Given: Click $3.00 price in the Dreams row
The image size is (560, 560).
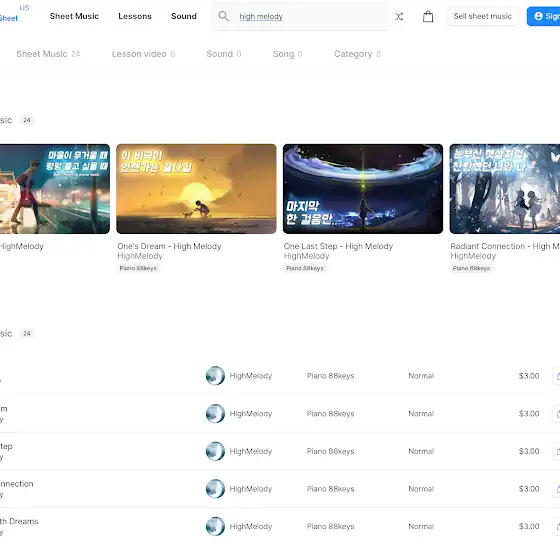Looking at the screenshot, I should pos(529,526).
